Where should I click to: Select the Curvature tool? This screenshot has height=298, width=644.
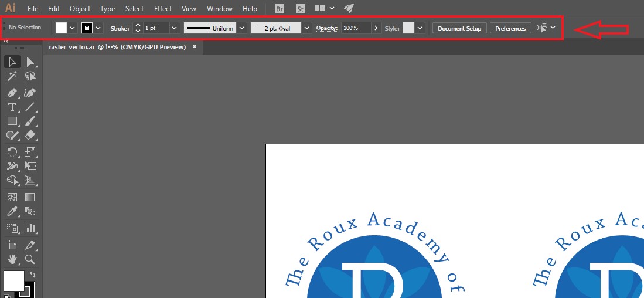[30, 93]
